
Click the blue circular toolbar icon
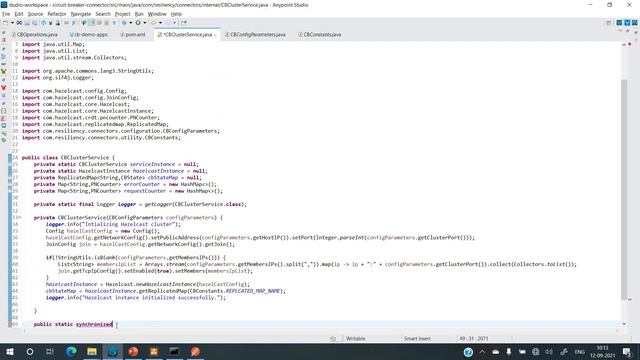(x=43, y=23)
